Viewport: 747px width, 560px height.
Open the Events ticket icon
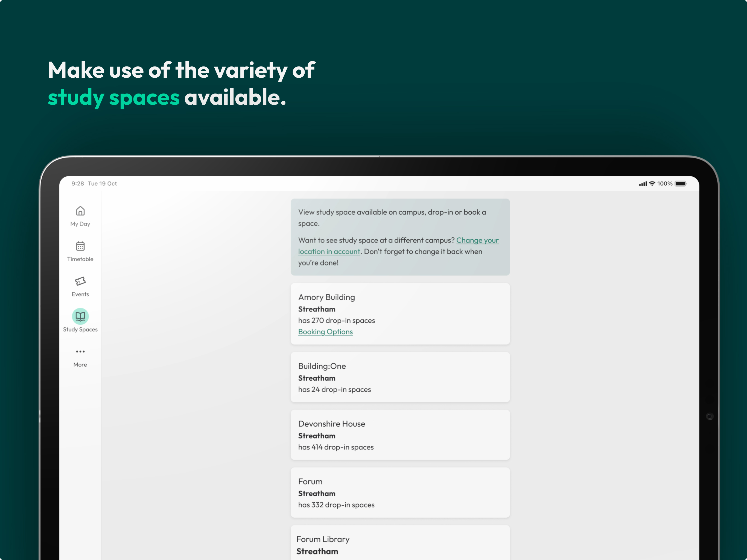(x=80, y=281)
